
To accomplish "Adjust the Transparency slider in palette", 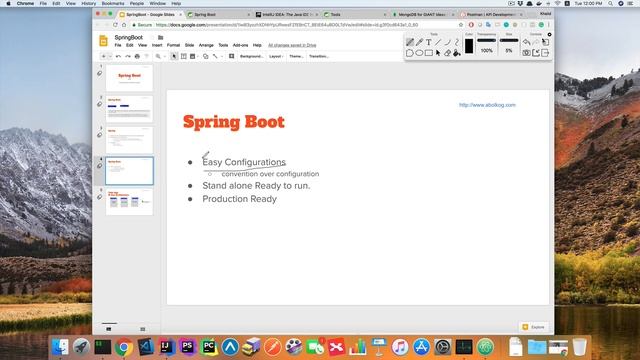I will tap(487, 41).
